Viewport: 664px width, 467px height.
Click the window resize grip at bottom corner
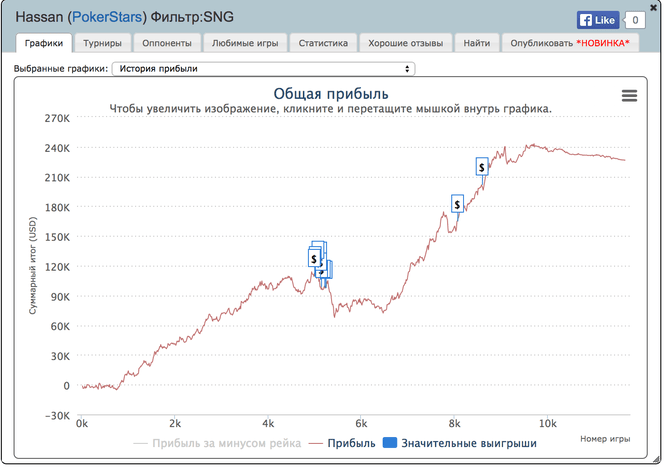tap(656, 459)
